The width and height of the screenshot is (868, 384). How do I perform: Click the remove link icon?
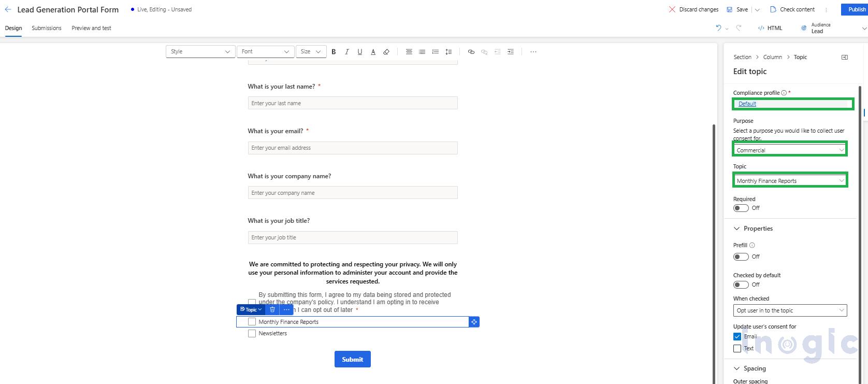click(484, 52)
